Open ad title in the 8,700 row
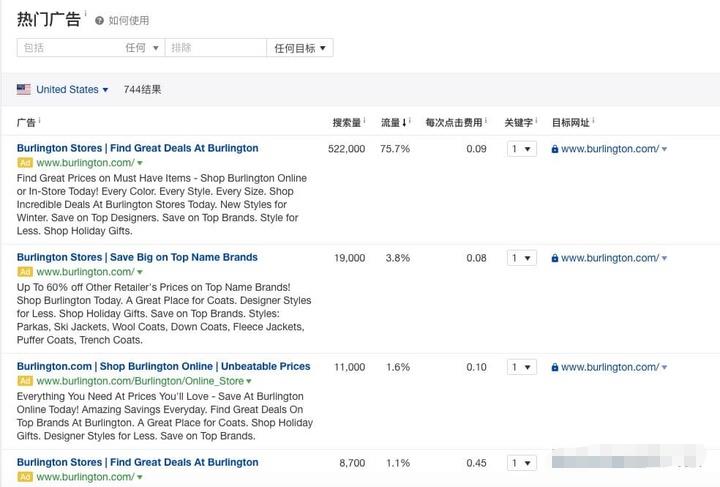The height and width of the screenshot is (487, 720). (x=137, y=462)
